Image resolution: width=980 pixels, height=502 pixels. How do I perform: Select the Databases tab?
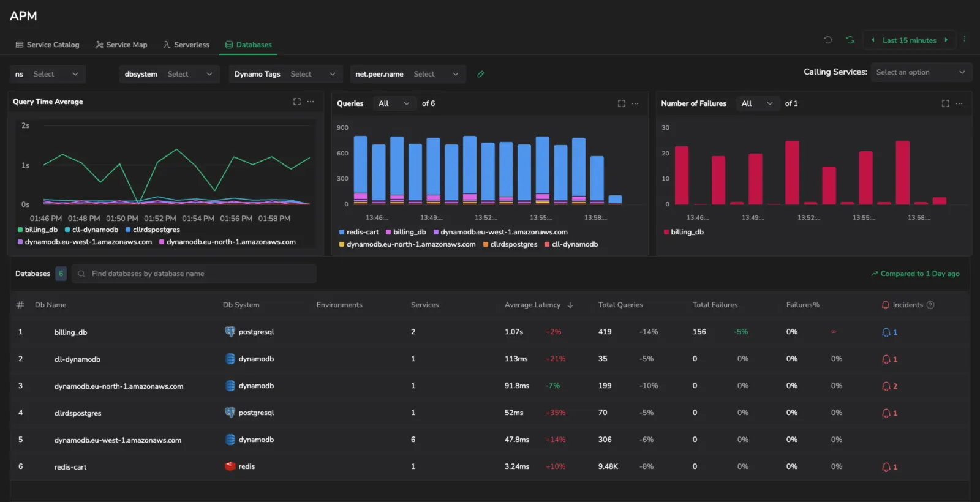tap(248, 45)
